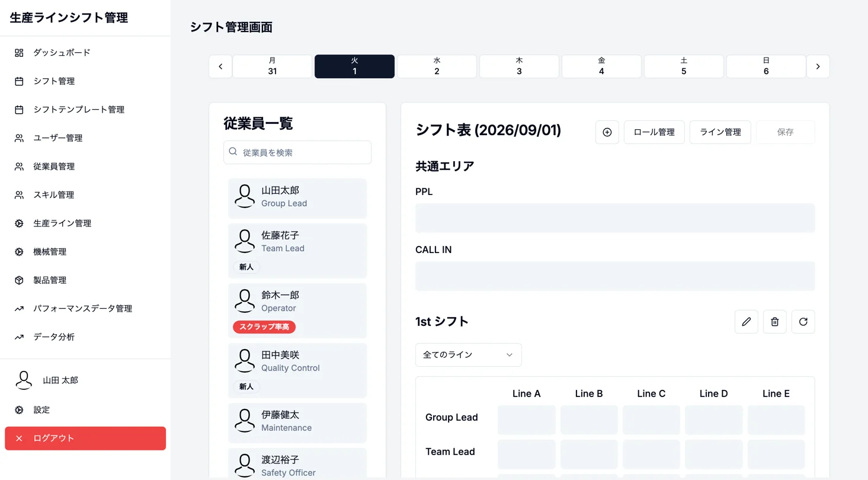Click gear icon beside 機械管理
868x480 pixels.
[19, 252]
